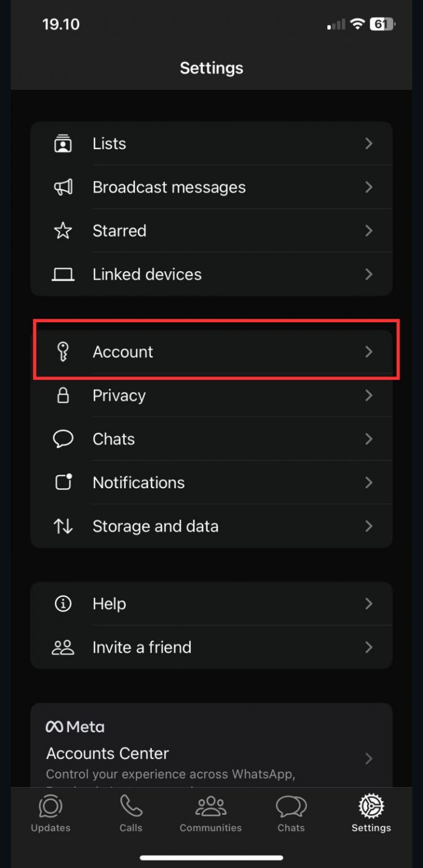
Task: Tap the Notifications icon
Action: (63, 483)
